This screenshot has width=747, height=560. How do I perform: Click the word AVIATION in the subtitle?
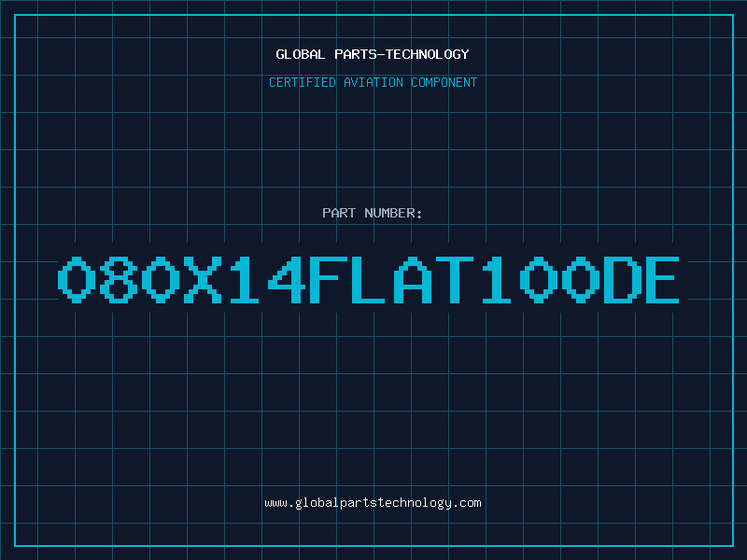coord(373,82)
